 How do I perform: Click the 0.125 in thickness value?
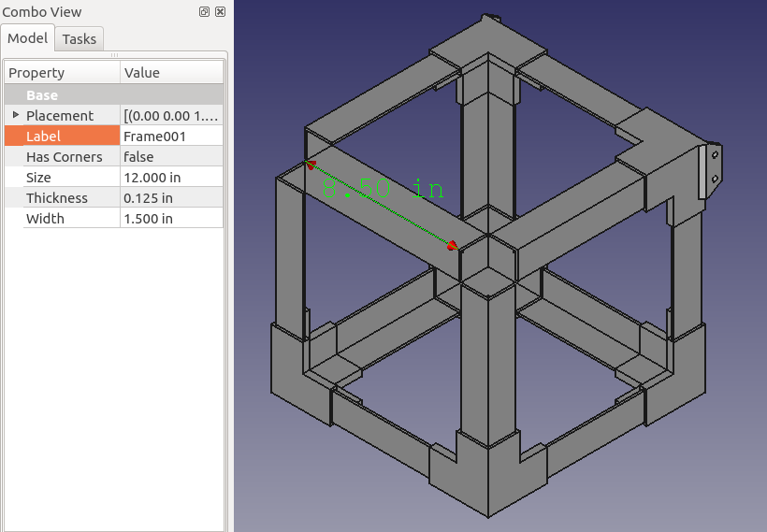click(x=172, y=197)
